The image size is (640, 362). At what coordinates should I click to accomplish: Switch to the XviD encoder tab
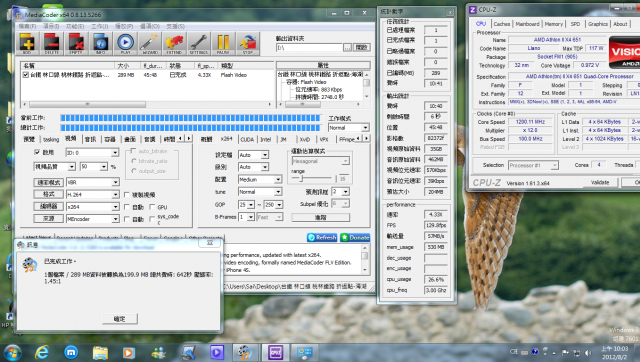pyautogui.click(x=304, y=140)
